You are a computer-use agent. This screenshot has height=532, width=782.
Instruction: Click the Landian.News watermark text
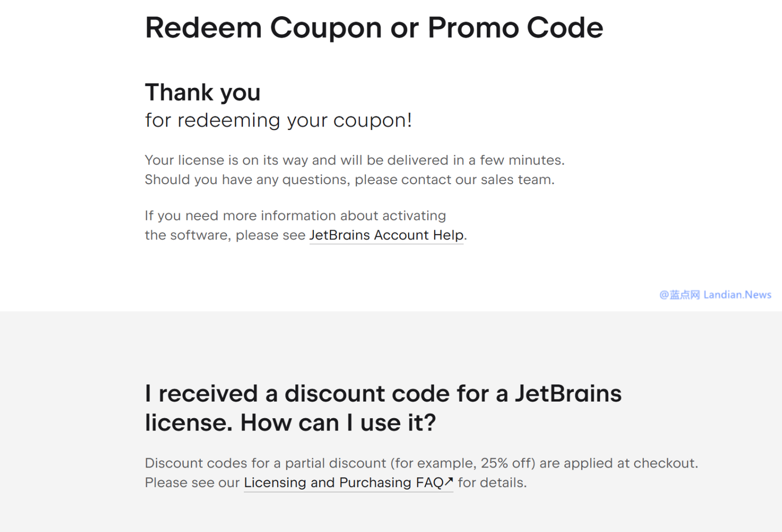pos(737,295)
